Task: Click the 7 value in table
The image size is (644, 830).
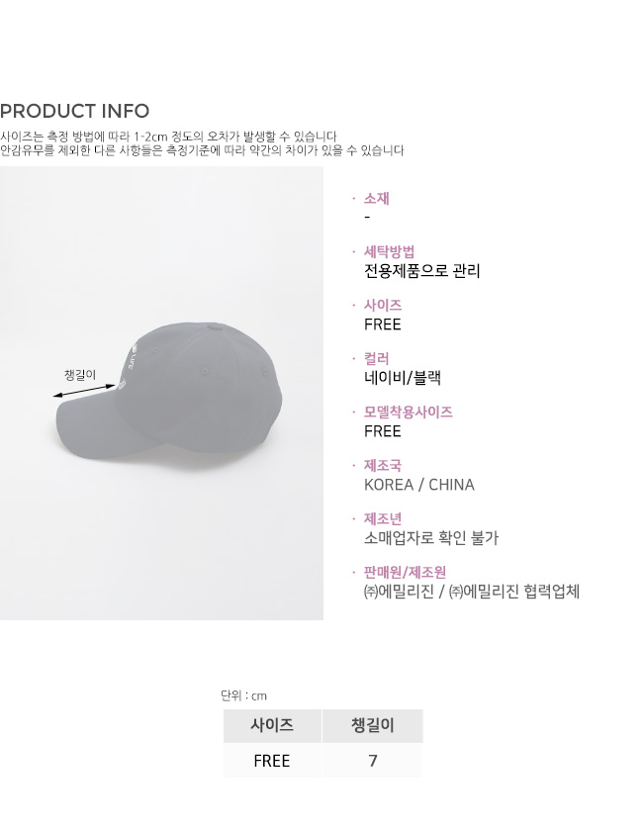Action: point(373,761)
